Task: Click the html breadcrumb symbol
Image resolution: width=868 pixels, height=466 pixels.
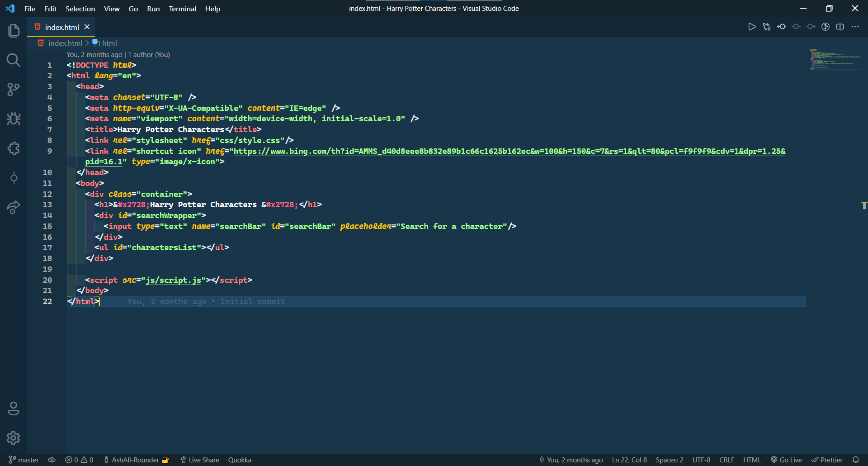Action: point(109,43)
